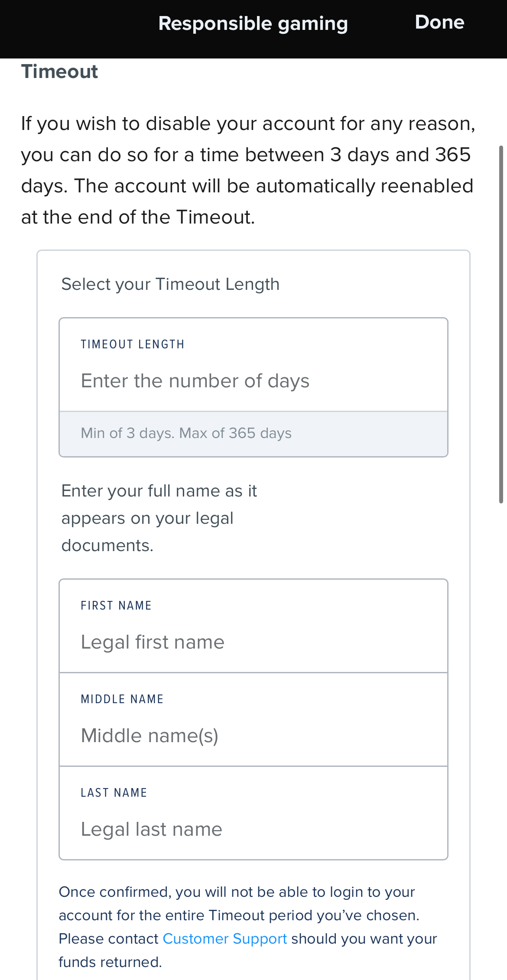Select the Timeout page heading
Screen dimensions: 507x980
(59, 71)
